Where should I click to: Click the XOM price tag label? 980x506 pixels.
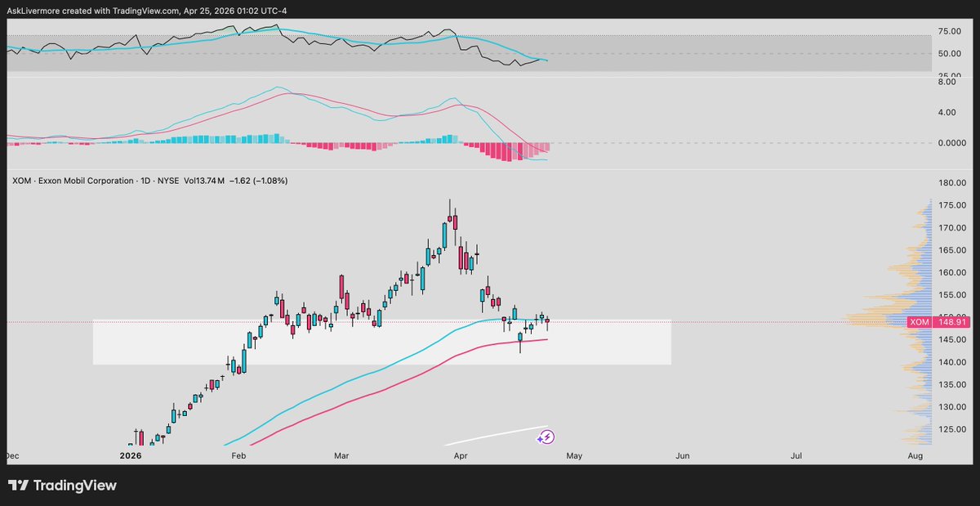point(920,322)
